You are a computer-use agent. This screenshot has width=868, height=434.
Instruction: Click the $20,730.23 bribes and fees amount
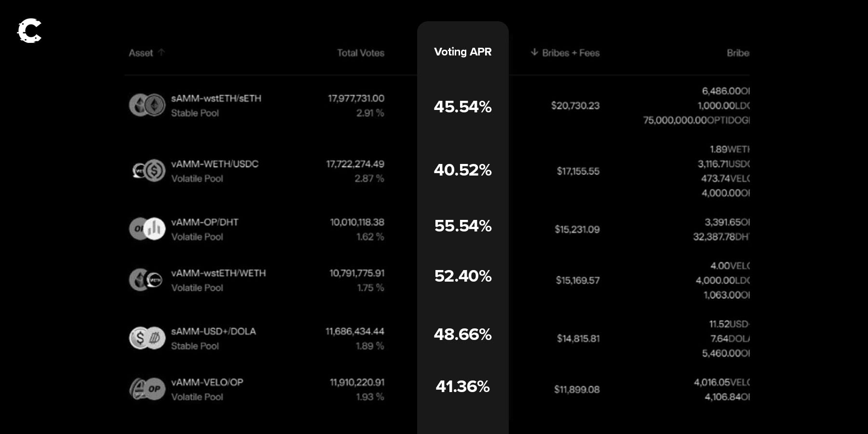575,106
